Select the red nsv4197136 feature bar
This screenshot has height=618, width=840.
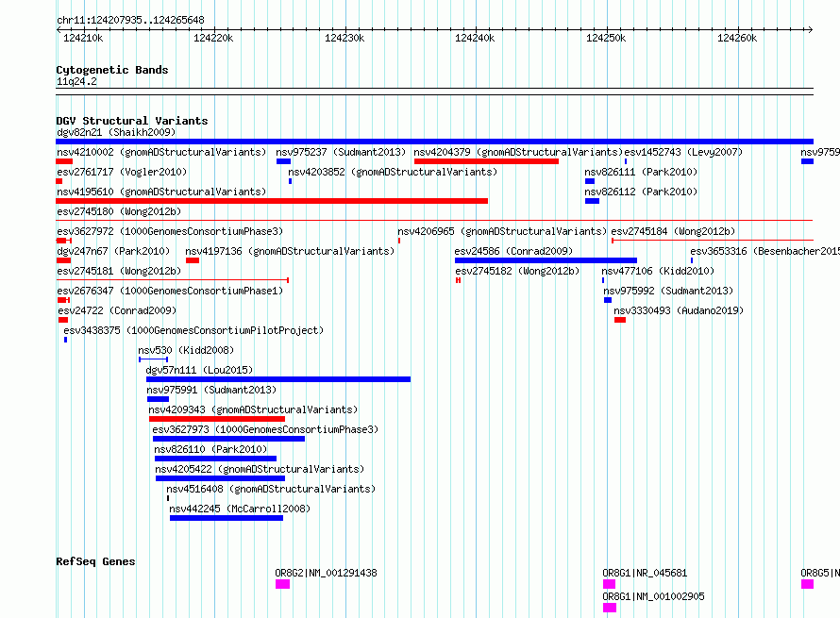193,260
